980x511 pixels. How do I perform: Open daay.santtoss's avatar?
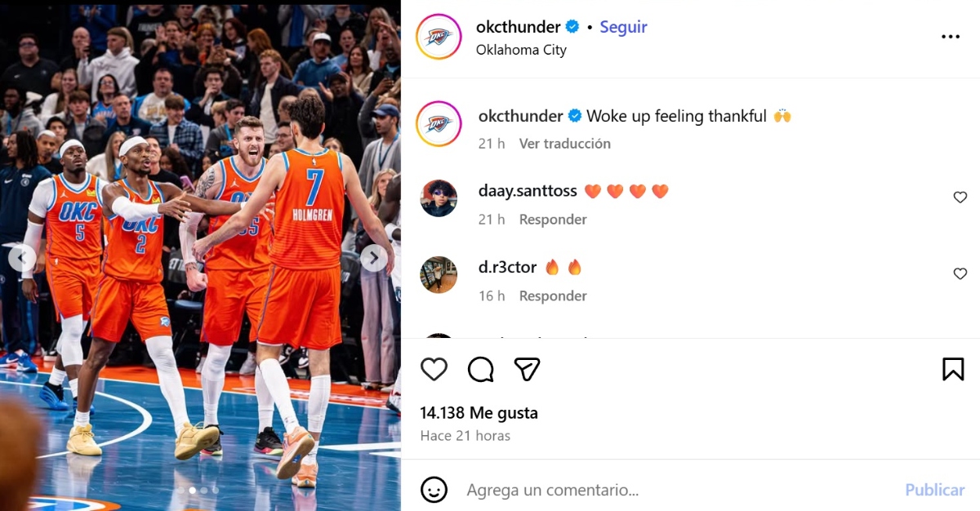coord(439,198)
